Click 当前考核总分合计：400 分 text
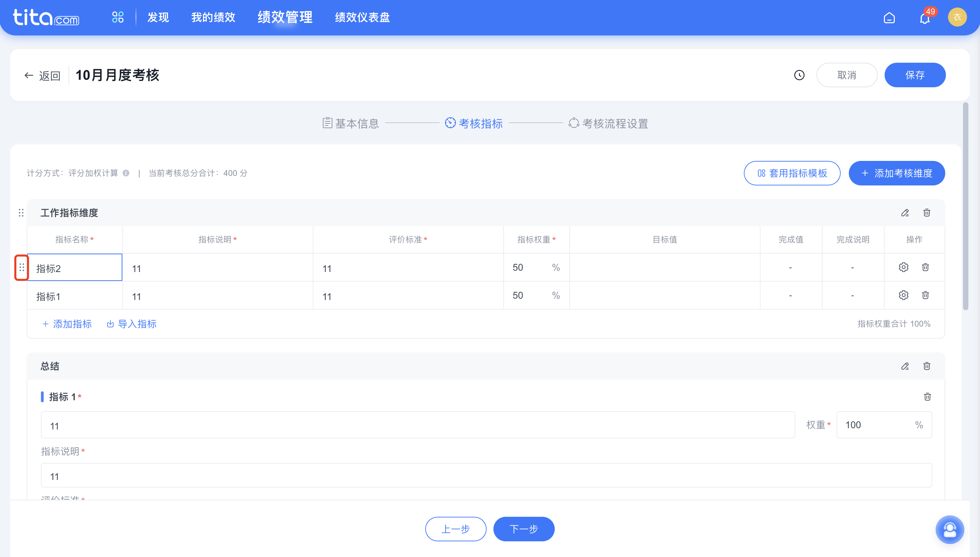The width and height of the screenshot is (980, 557). coord(198,173)
